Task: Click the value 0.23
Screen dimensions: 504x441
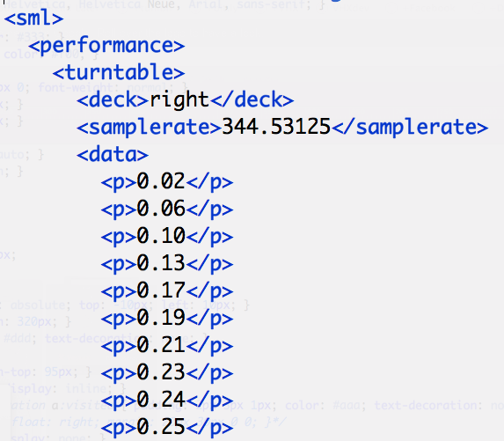Action: click(161, 373)
